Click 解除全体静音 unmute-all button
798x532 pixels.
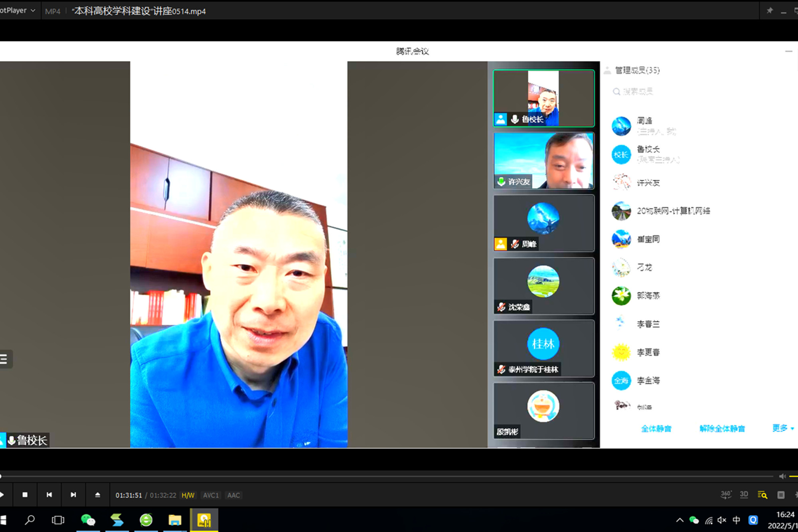[722, 429]
